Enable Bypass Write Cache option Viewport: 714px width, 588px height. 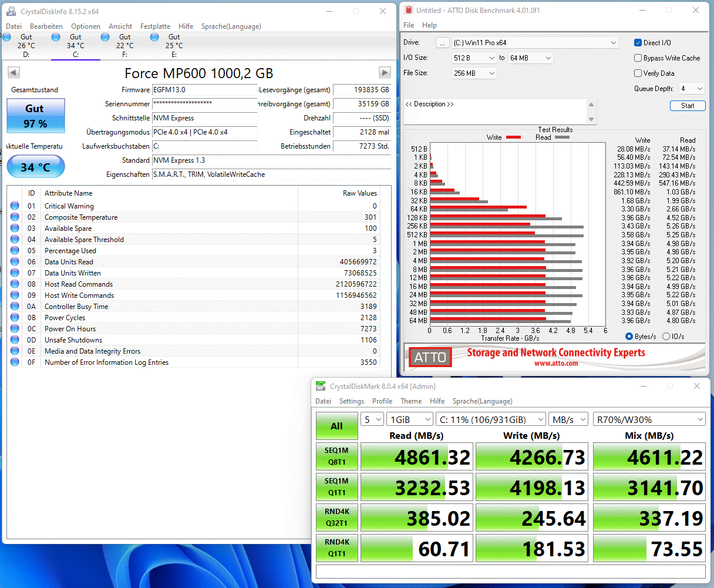tap(638, 58)
